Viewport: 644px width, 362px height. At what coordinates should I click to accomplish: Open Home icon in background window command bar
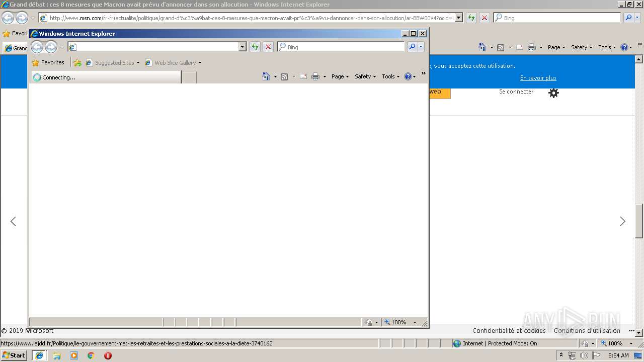[482, 47]
